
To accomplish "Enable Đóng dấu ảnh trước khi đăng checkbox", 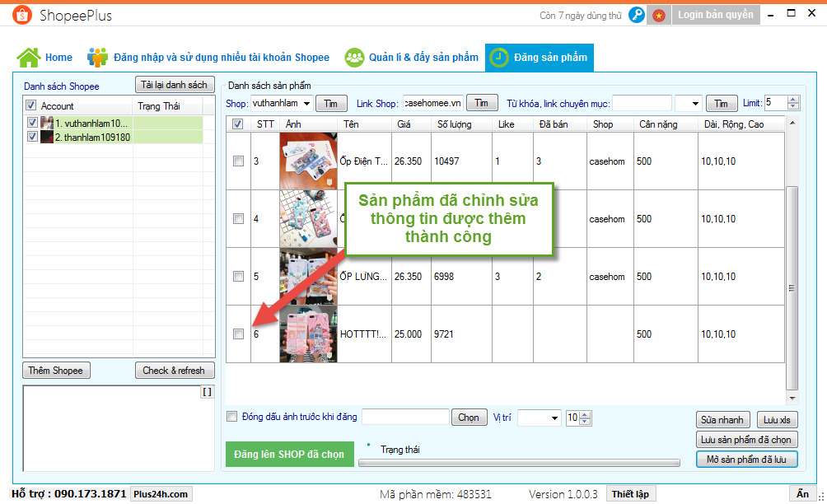I will point(232,417).
